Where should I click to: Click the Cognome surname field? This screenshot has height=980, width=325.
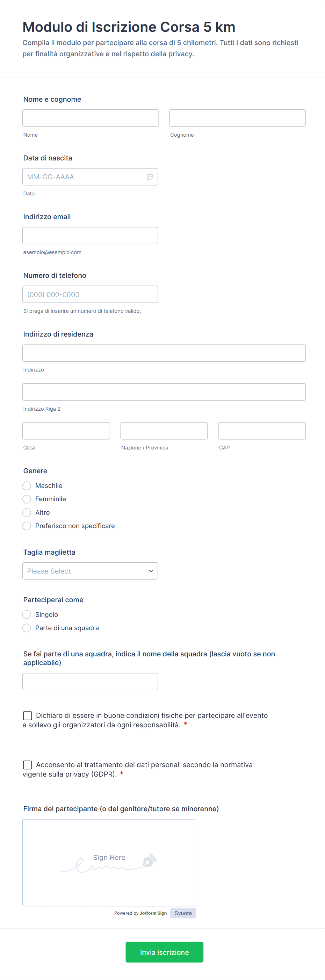coord(238,118)
